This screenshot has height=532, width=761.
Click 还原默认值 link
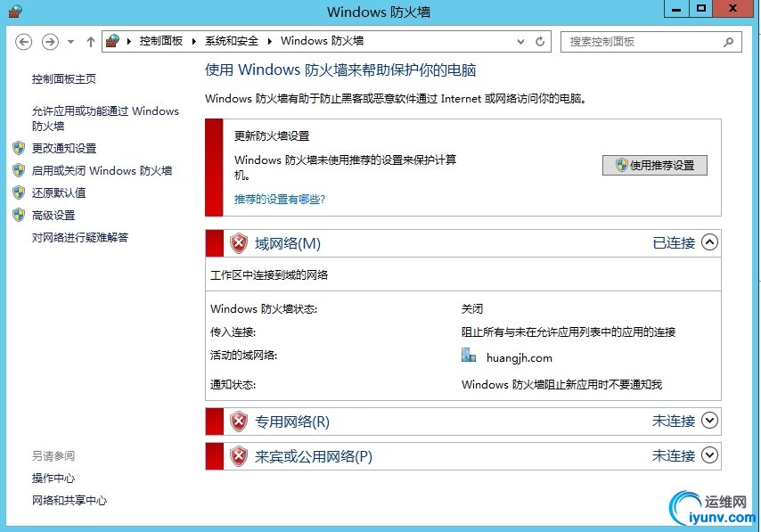(x=59, y=193)
